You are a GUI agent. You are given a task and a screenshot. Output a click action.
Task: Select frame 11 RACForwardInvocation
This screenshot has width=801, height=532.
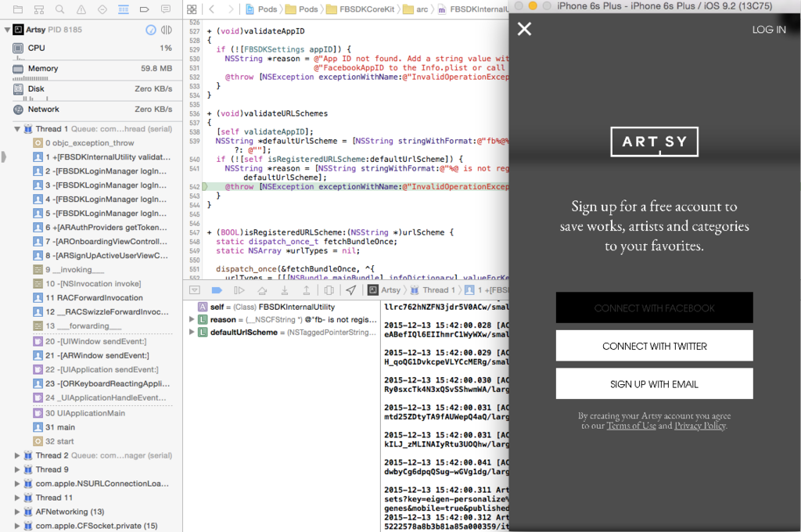pos(88,297)
